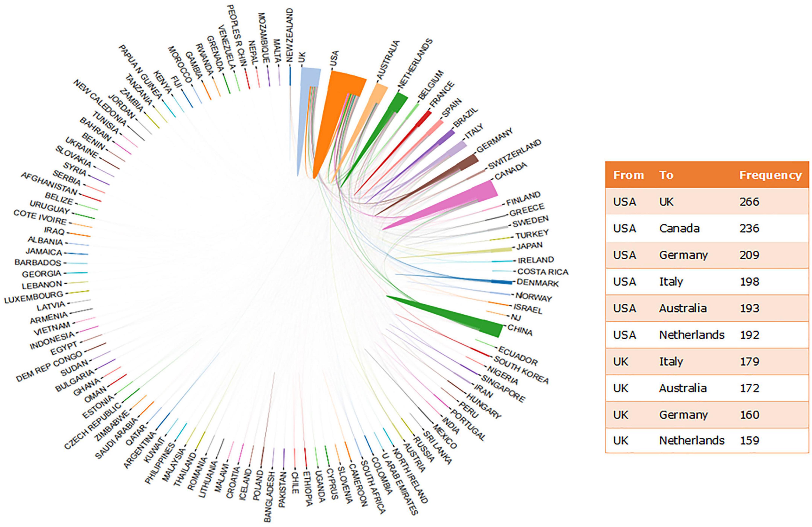Click frequency value 266
This screenshot has width=812, height=527.
click(749, 202)
